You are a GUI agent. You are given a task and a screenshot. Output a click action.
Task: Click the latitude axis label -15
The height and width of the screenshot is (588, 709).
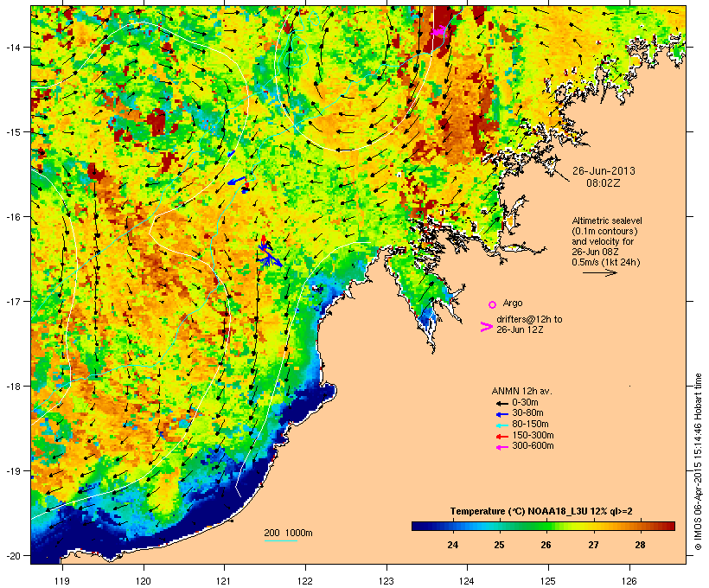13,132
